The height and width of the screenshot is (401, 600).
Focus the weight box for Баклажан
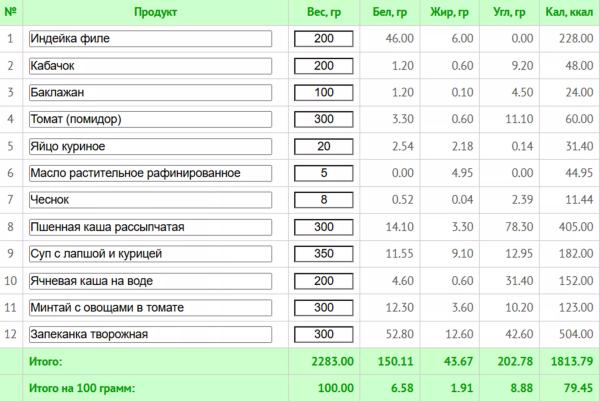(x=324, y=93)
